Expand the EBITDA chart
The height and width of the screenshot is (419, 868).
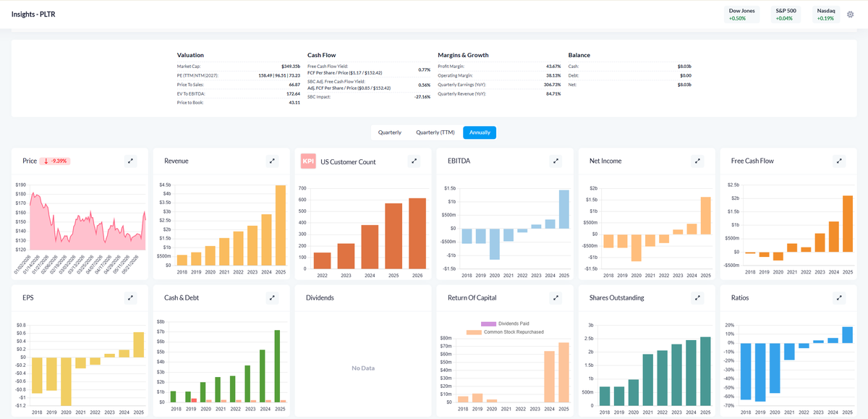[x=556, y=161]
